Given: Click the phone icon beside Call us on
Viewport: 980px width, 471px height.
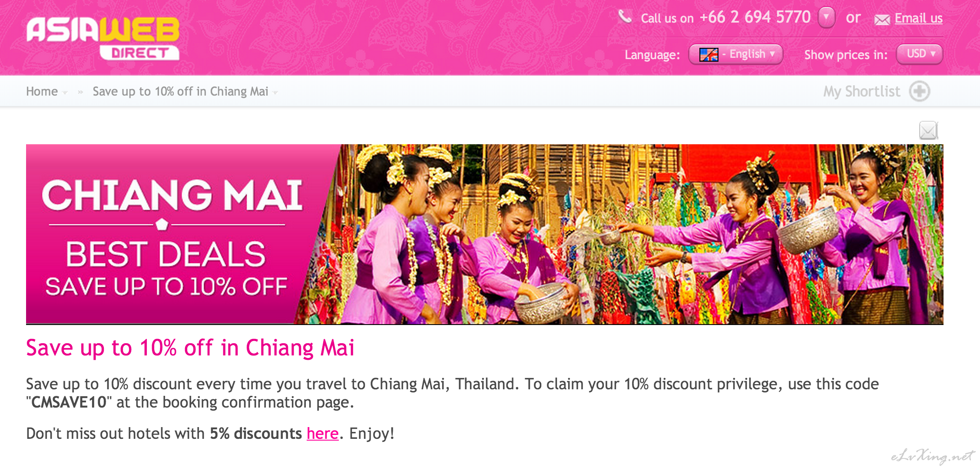Looking at the screenshot, I should [625, 17].
